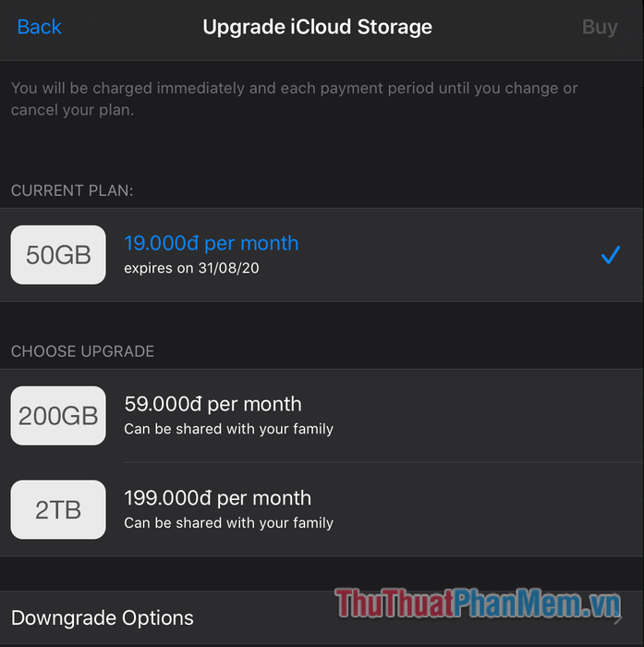The image size is (644, 647).
Task: Click the blue checkmark on current plan
Action: pyautogui.click(x=610, y=254)
